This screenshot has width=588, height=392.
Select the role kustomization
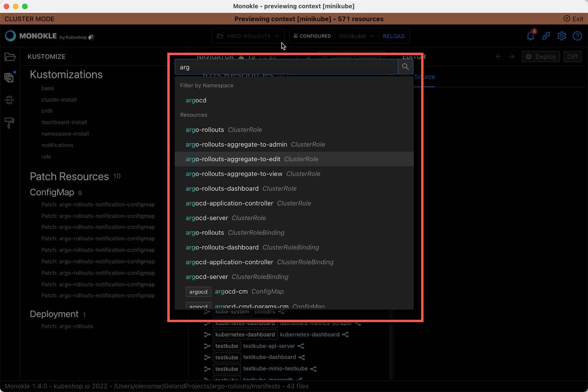tap(46, 157)
